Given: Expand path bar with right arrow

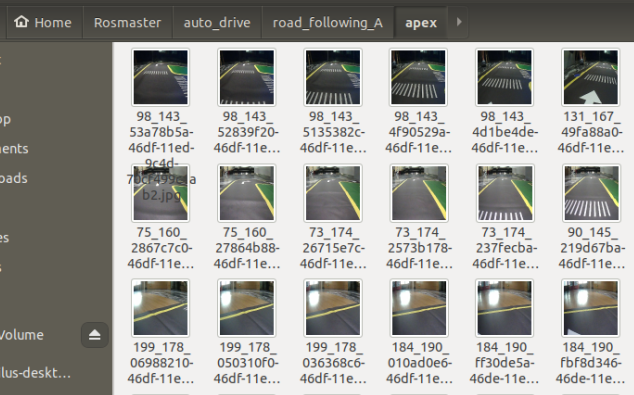Looking at the screenshot, I should click(x=459, y=22).
